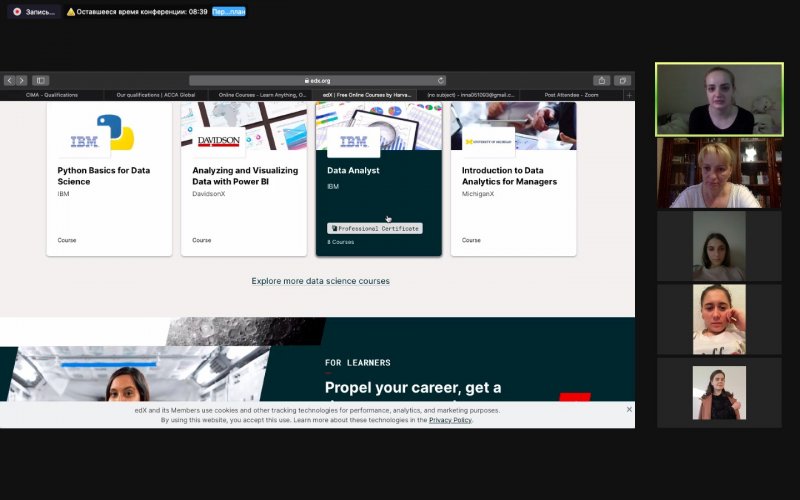Open the Privacy Policy link
Screen dimensions: 800x500
coord(450,420)
